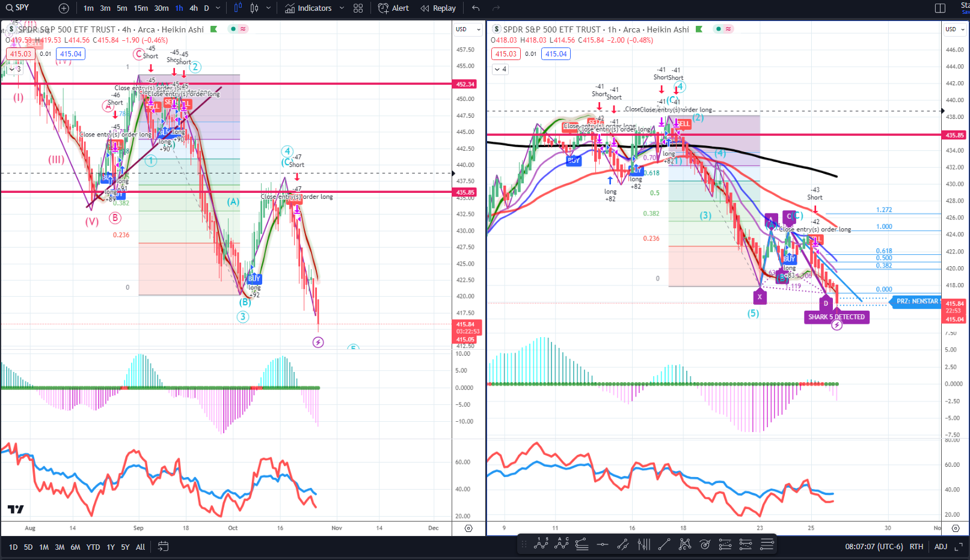The image size is (970, 560).
Task: Click the 415.04 buy button on 4h chart
Action: [x=71, y=54]
